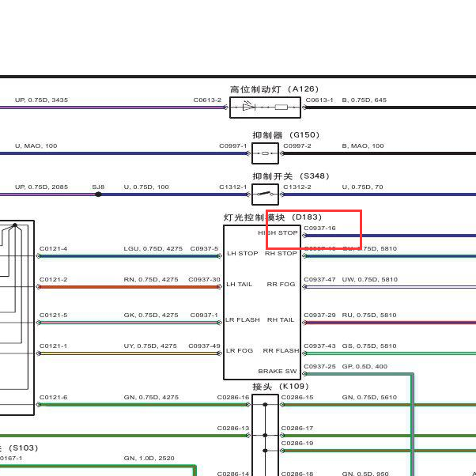Select wire label B, MAO, 100
The image size is (476, 476).
(363, 145)
